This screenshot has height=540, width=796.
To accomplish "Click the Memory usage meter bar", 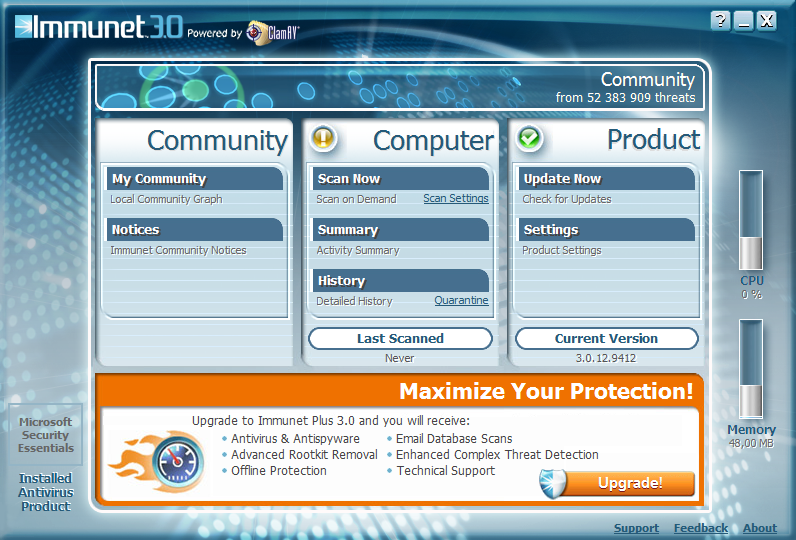I will click(x=751, y=369).
